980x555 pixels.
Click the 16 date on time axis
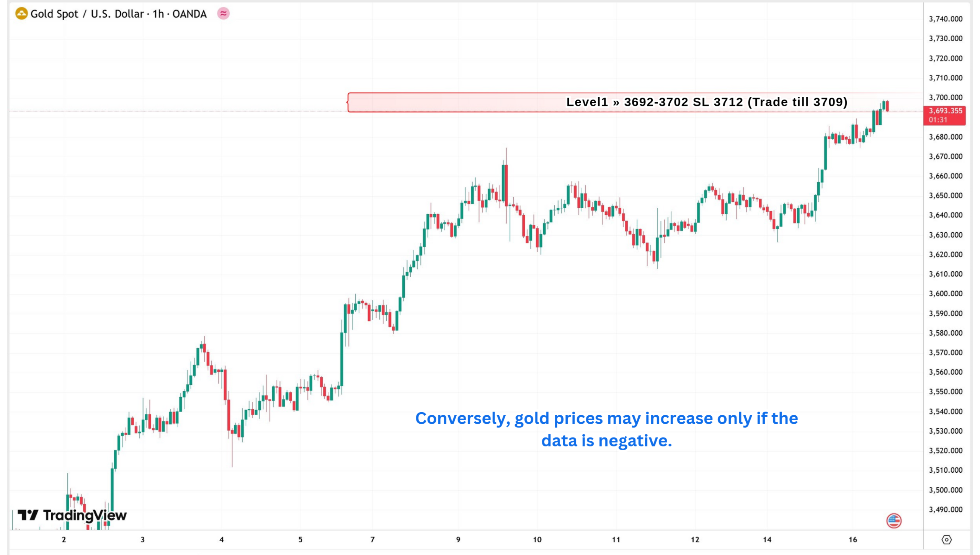coord(853,540)
